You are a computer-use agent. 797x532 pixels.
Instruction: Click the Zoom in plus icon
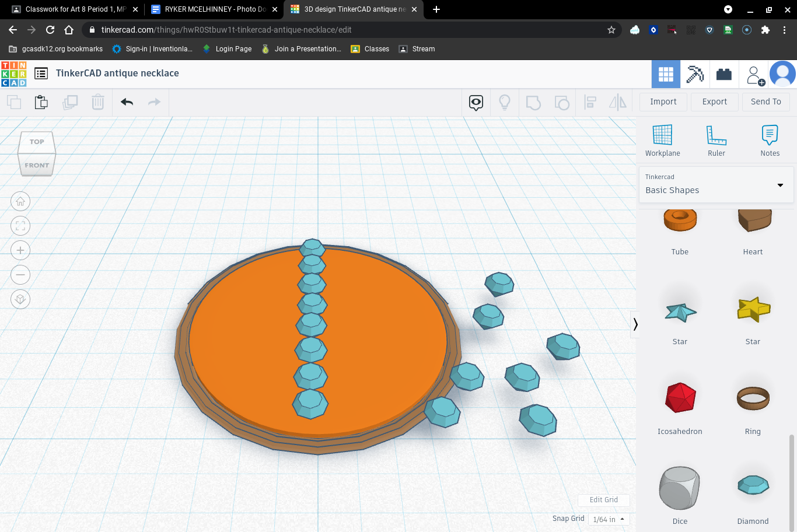20,251
